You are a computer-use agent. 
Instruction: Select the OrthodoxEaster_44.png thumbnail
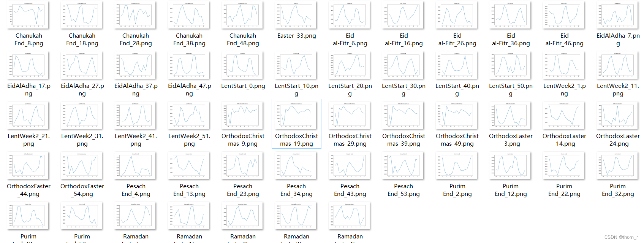point(28,166)
